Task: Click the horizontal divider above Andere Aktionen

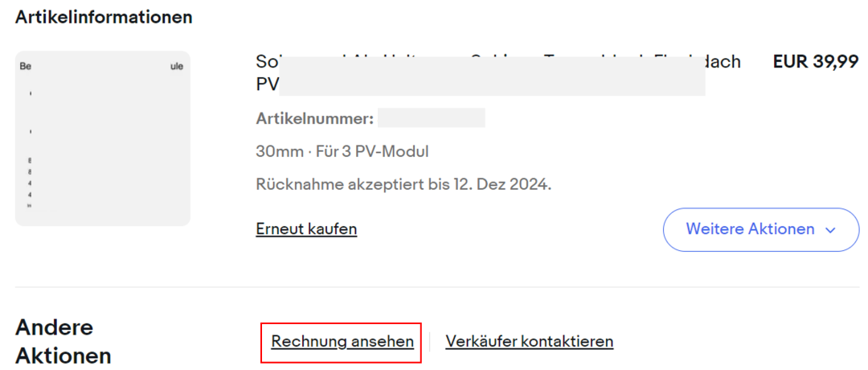Action: 437,287
